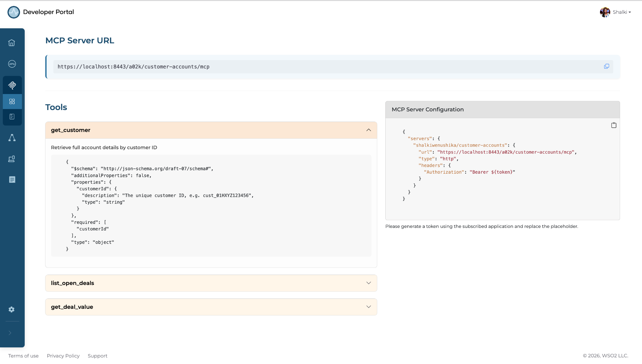Click the "type": "http" line
The height and width of the screenshot is (364, 642).
point(438,159)
